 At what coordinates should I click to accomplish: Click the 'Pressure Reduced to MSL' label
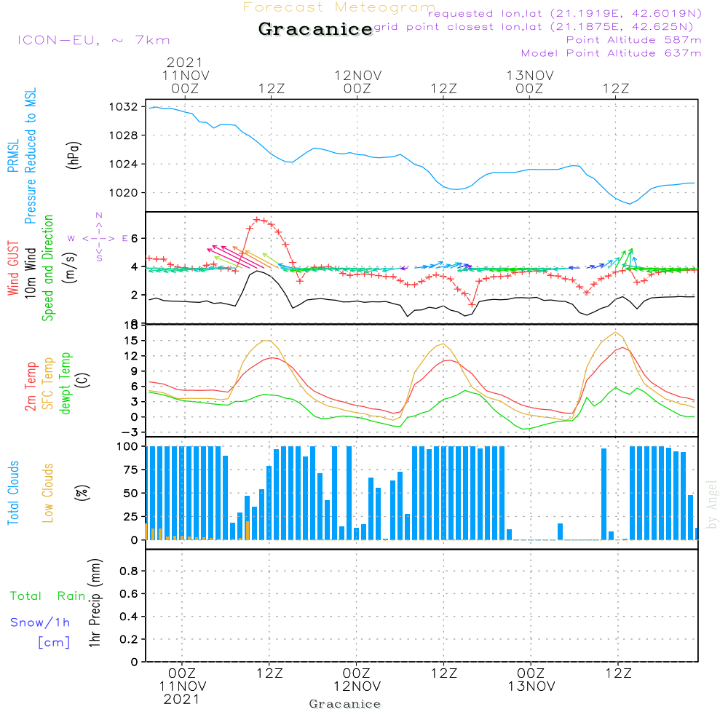pos(30,156)
